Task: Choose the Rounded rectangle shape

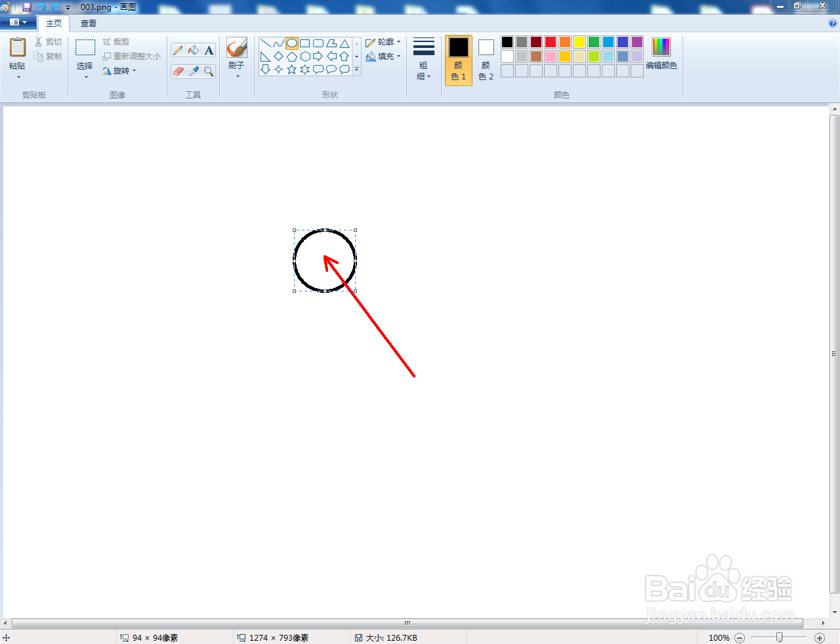Action: [x=318, y=43]
